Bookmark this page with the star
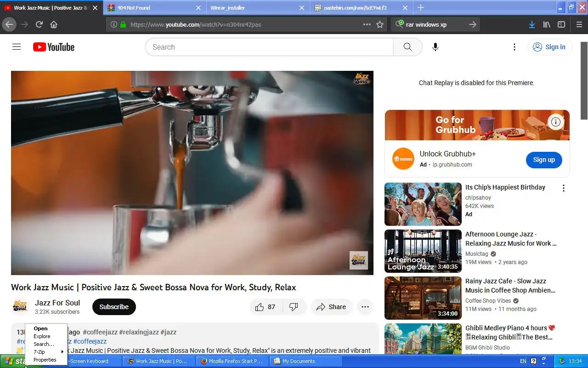The width and height of the screenshot is (588, 368). tap(380, 24)
